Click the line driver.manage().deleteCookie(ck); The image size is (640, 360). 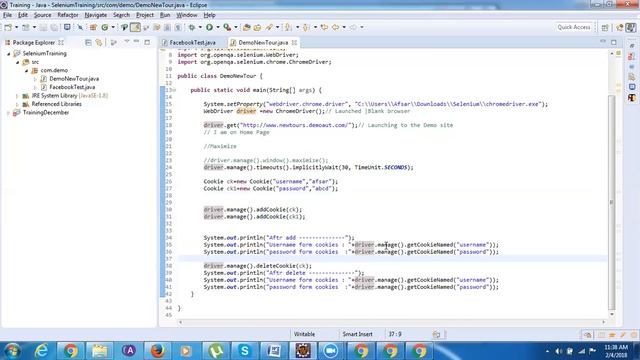[x=258, y=266]
